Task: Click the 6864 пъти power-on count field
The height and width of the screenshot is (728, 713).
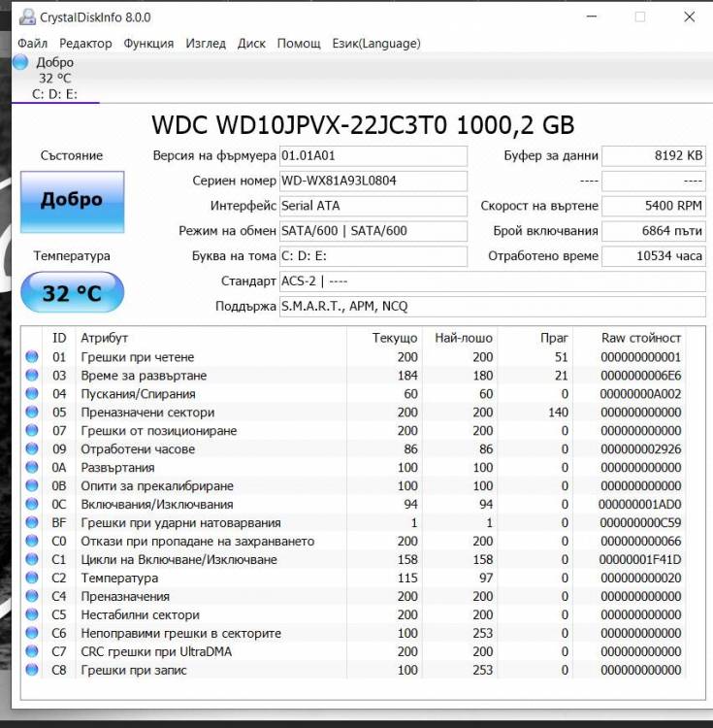Action: (654, 231)
